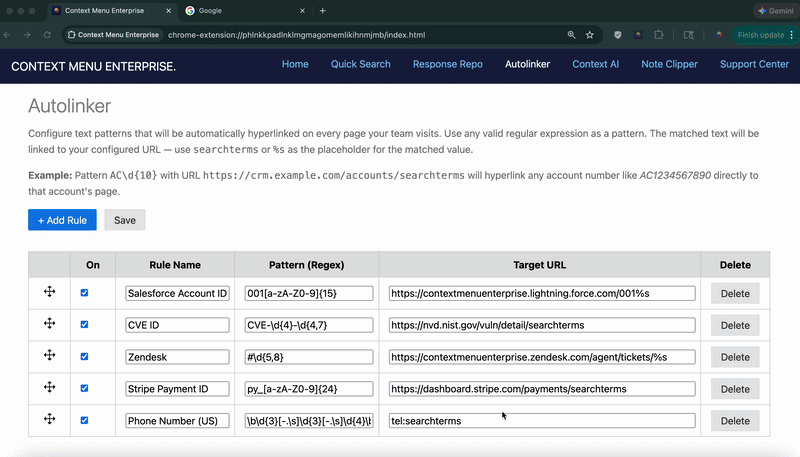The image size is (800, 457).
Task: Click the 001[a-zA-Z0-9]{15} pattern field
Action: (309, 293)
